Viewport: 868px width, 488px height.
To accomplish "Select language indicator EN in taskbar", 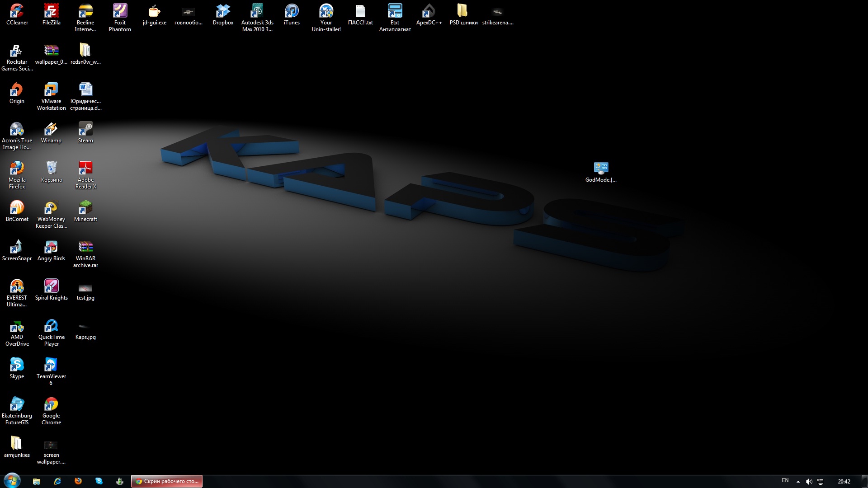I will tap(785, 481).
